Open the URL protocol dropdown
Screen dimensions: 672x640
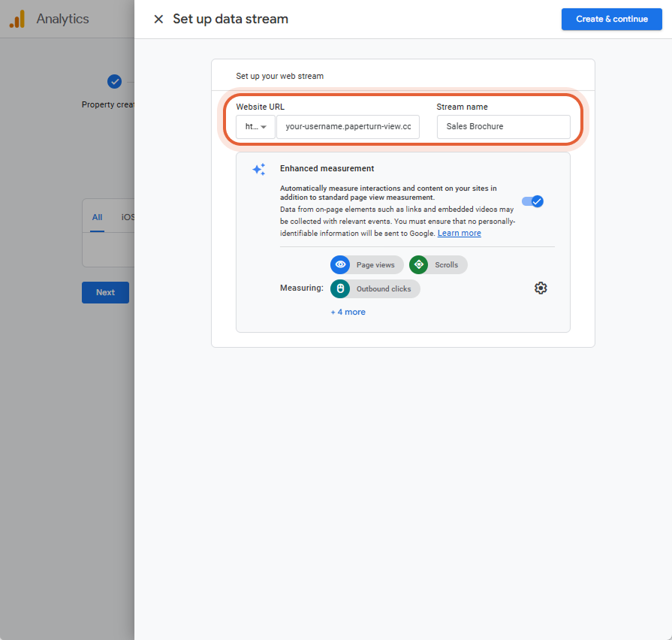click(255, 127)
